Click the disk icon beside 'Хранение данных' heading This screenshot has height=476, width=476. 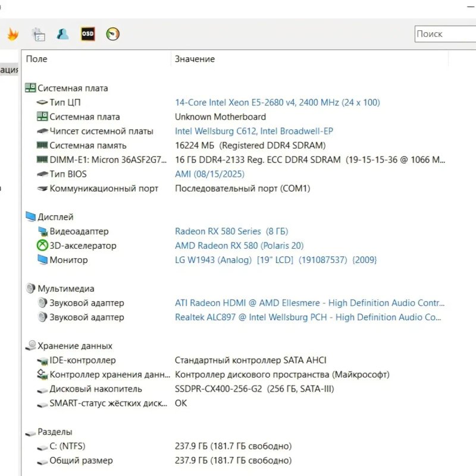click(31, 346)
